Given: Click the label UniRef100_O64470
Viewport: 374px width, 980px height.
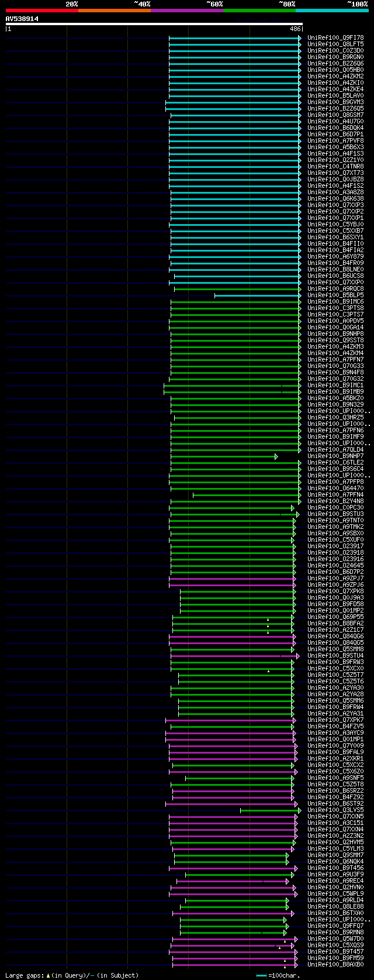Looking at the screenshot, I should pos(335,489).
